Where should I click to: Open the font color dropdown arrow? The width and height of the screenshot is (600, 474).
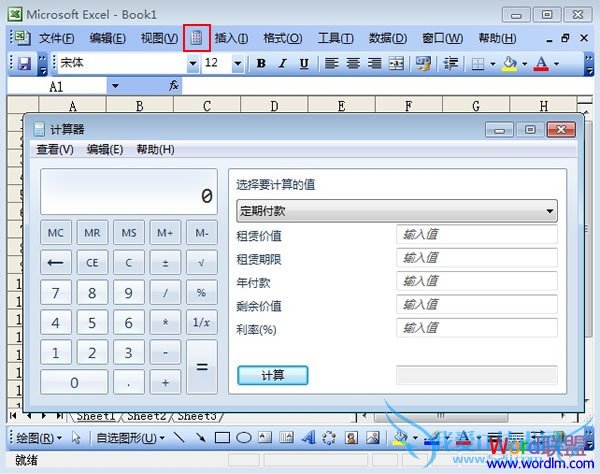point(556,63)
